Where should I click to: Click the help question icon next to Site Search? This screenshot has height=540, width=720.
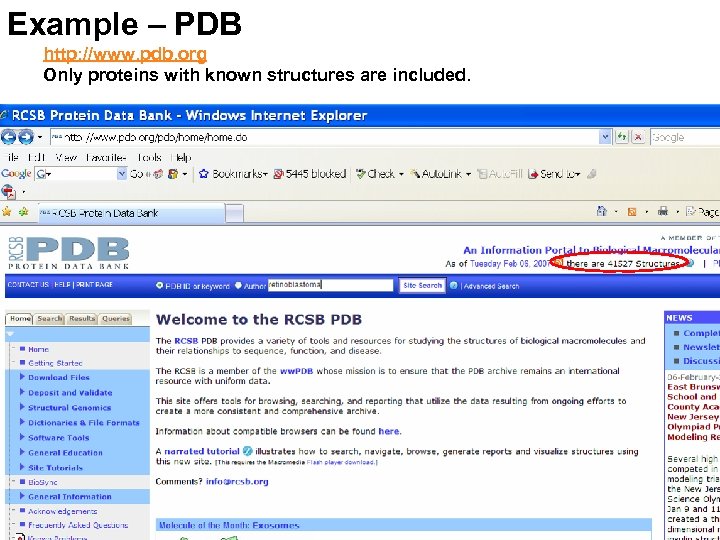click(x=454, y=286)
